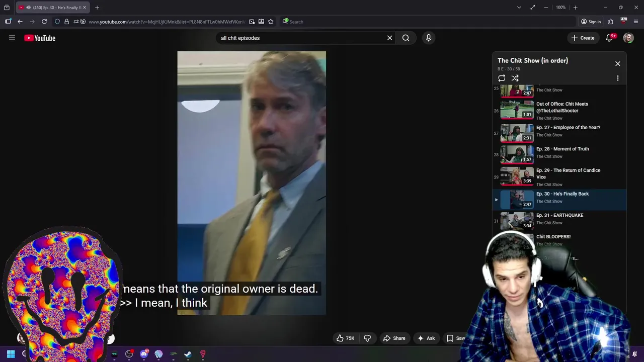644x362 pixels.
Task: Focus the browser Search field
Action: coord(428,22)
